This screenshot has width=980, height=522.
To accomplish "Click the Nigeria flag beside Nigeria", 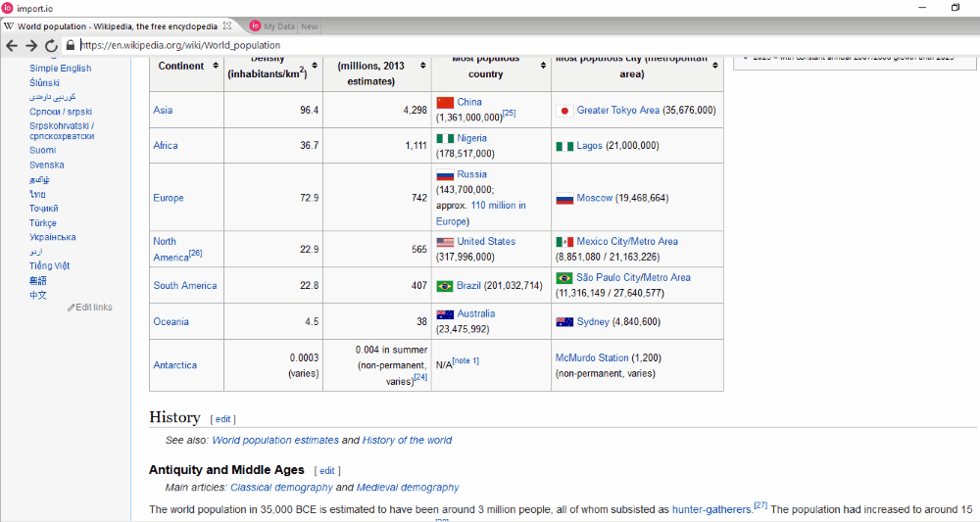I will [444, 139].
